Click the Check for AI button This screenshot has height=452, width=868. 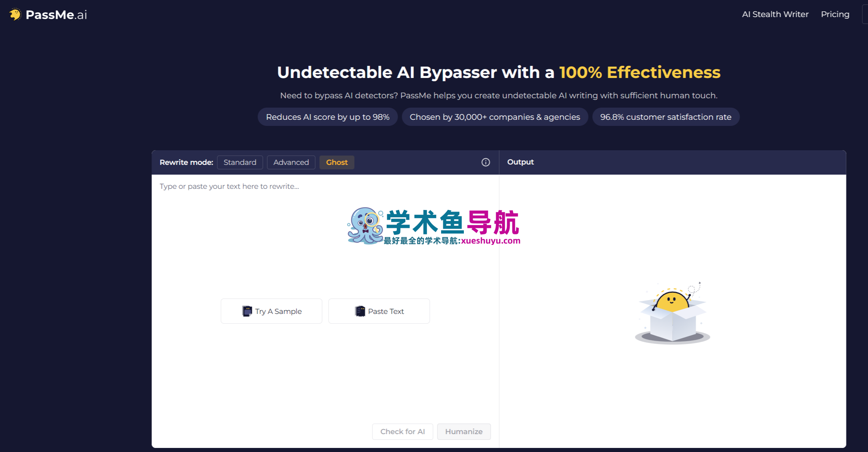(403, 431)
